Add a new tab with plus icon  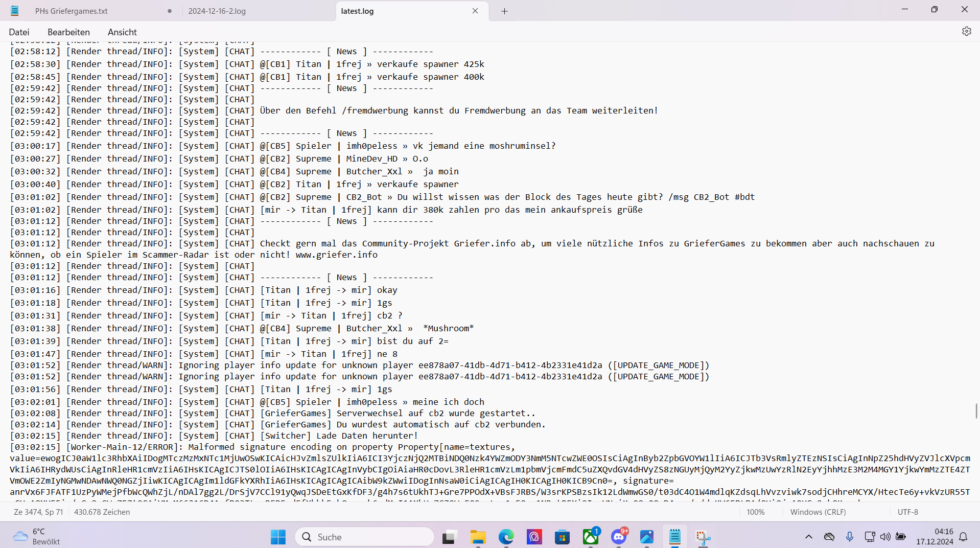[504, 11]
